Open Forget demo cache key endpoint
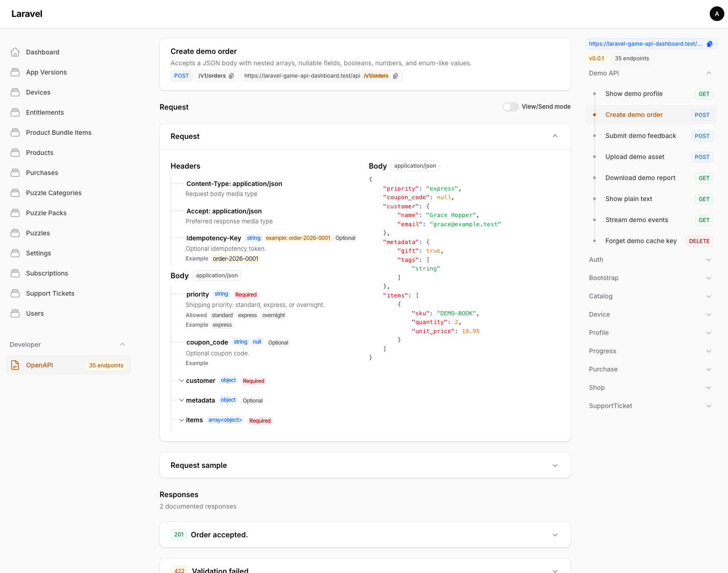728x573 pixels. pos(651,241)
